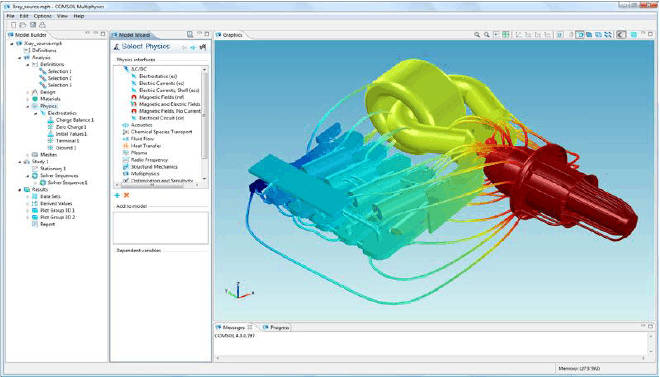Click the Open file icon in main toolbar
The image size is (660, 377).
(23, 25)
